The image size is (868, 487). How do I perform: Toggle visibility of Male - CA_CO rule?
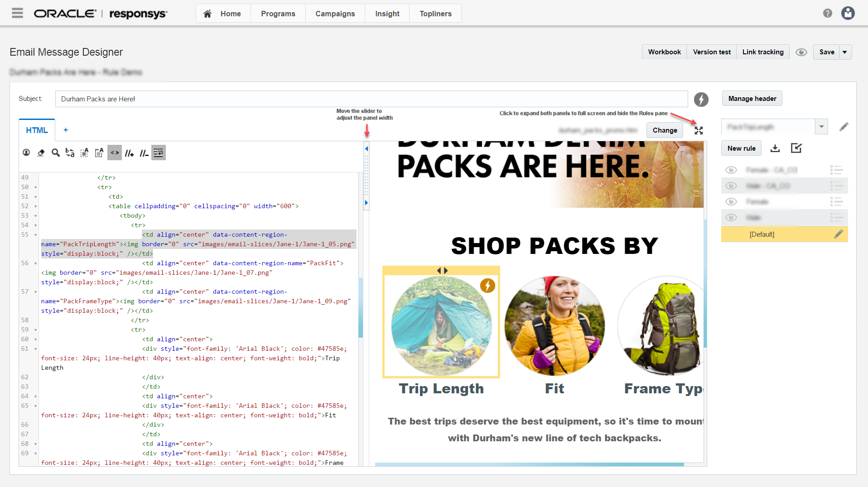(x=731, y=186)
